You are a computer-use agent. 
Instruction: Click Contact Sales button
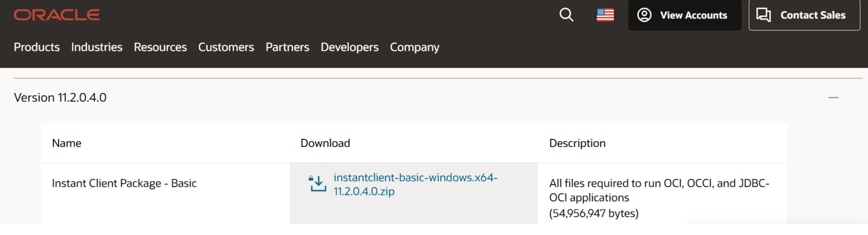tap(804, 15)
